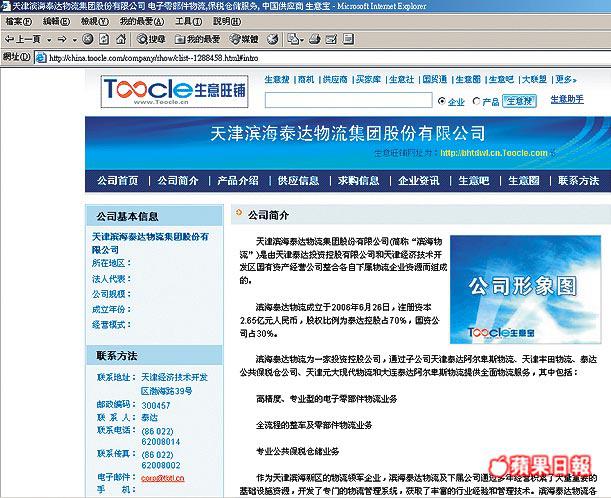Click the search text input field

[349, 101]
